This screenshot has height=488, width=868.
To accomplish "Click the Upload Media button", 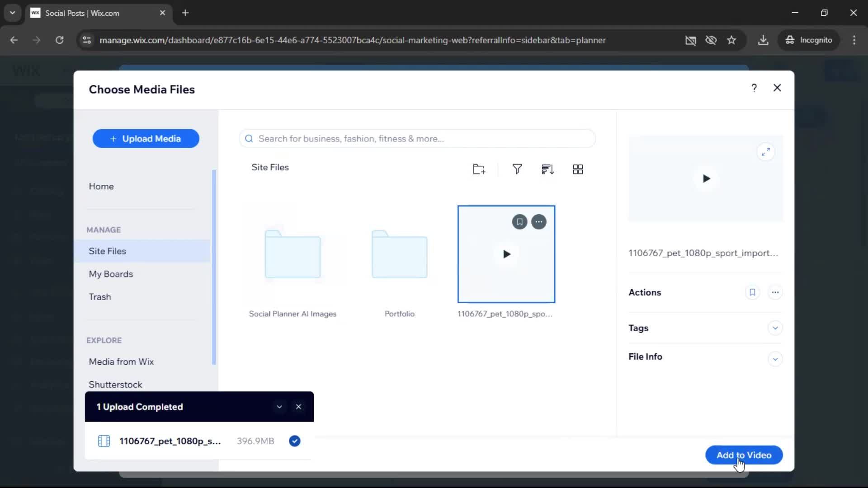I will (146, 139).
